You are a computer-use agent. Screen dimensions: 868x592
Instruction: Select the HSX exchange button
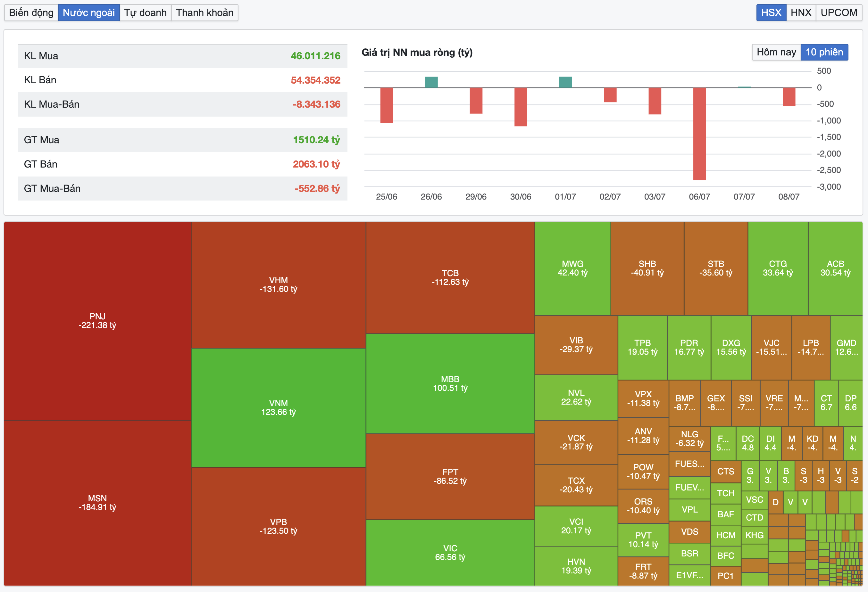[x=771, y=13]
